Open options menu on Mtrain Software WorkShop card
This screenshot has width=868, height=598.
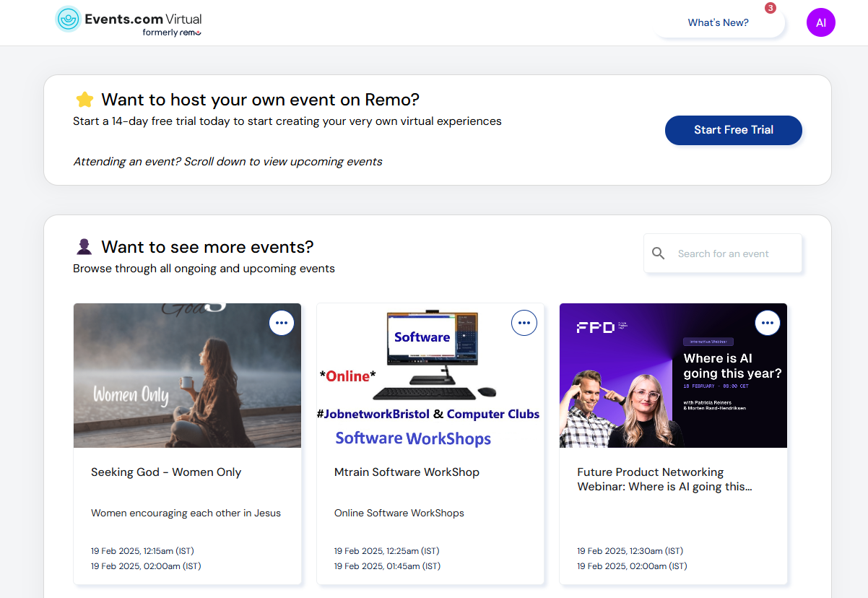(524, 323)
